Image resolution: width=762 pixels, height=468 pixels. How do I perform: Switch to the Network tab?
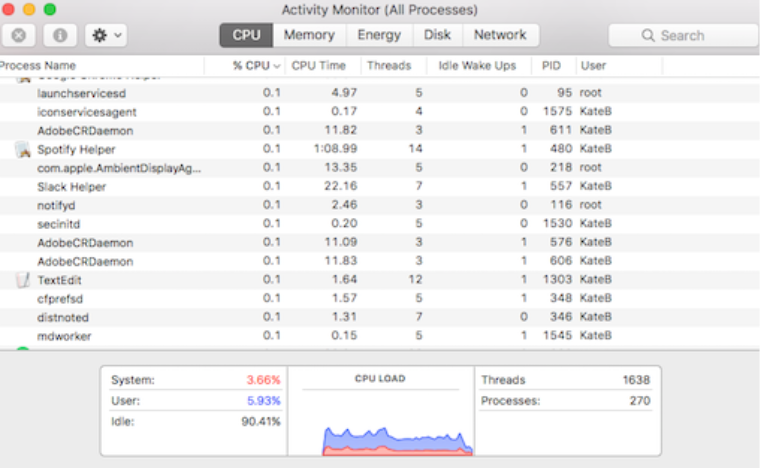click(500, 35)
